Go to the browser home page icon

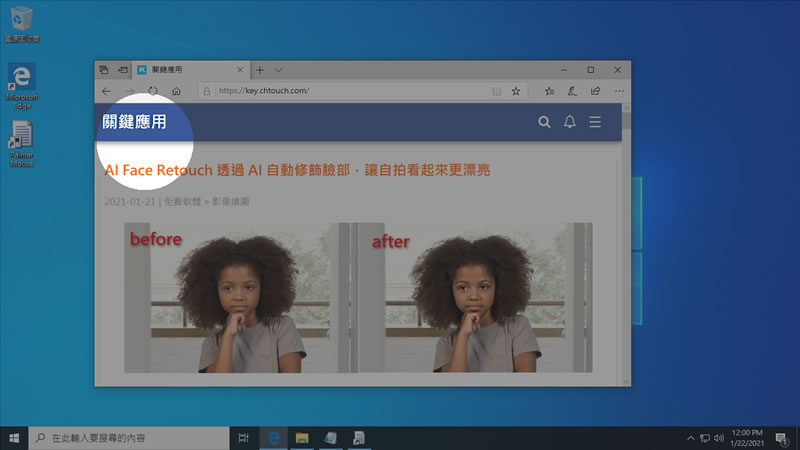(x=176, y=90)
